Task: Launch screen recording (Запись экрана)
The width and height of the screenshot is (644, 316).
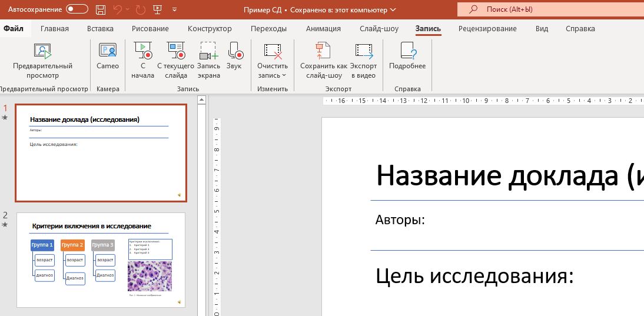Action: tap(208, 52)
